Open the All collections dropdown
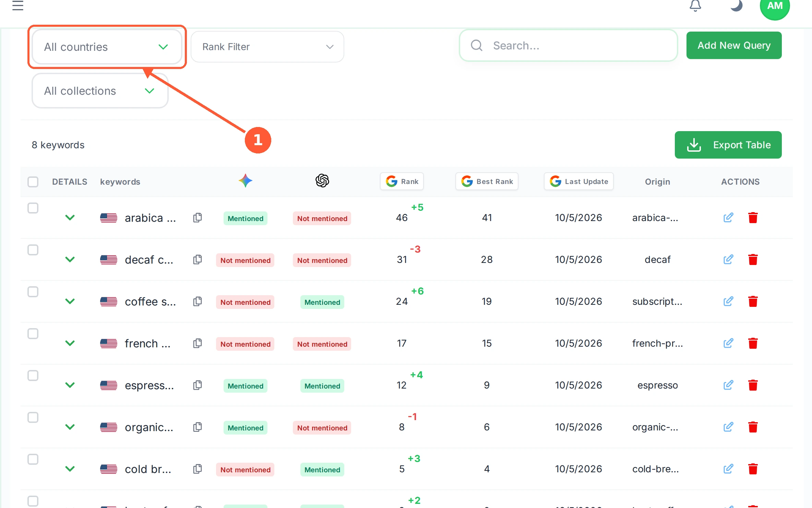 pyautogui.click(x=100, y=91)
